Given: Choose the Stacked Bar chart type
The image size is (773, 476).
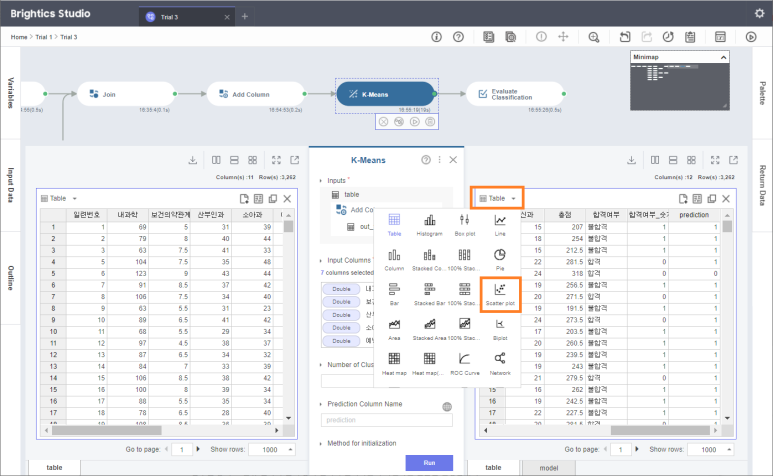Looking at the screenshot, I should pos(429,294).
